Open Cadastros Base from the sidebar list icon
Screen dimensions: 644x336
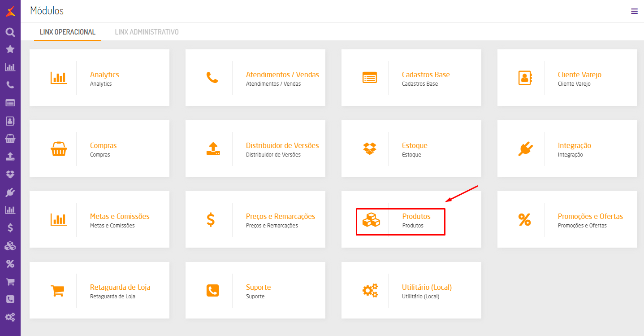tap(10, 103)
